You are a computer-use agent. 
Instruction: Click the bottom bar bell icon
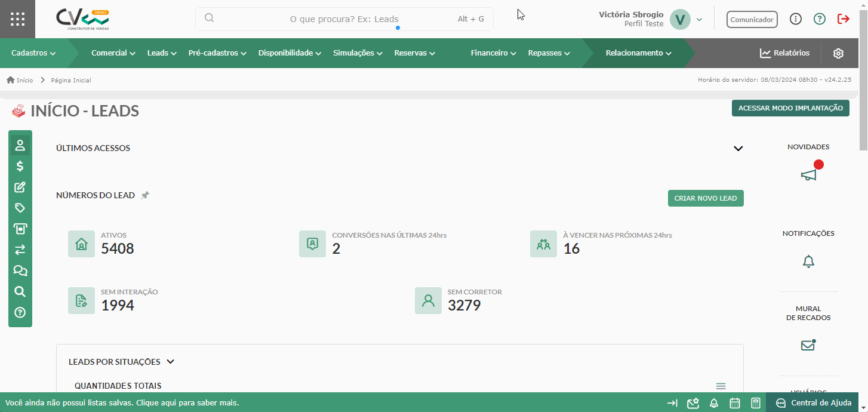click(714, 403)
